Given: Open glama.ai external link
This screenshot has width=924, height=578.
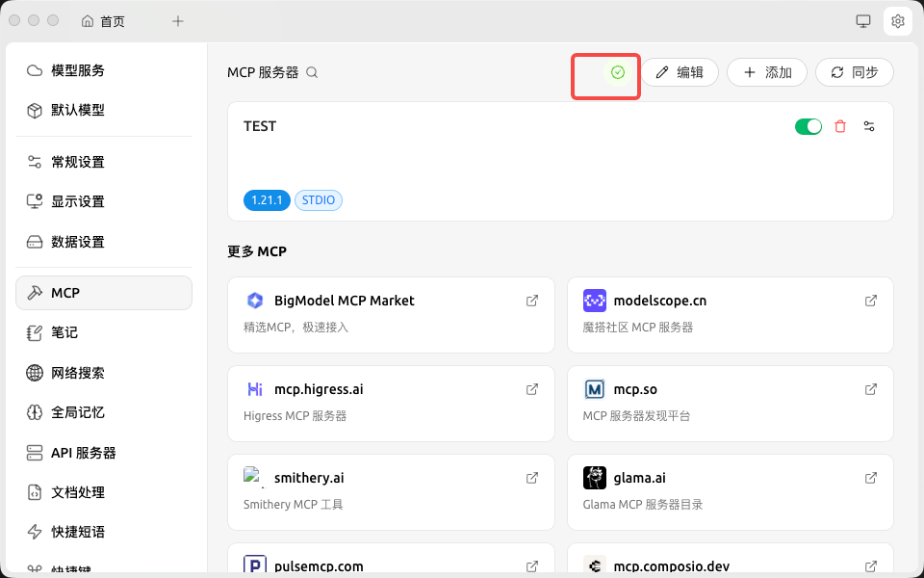Looking at the screenshot, I should [x=871, y=477].
